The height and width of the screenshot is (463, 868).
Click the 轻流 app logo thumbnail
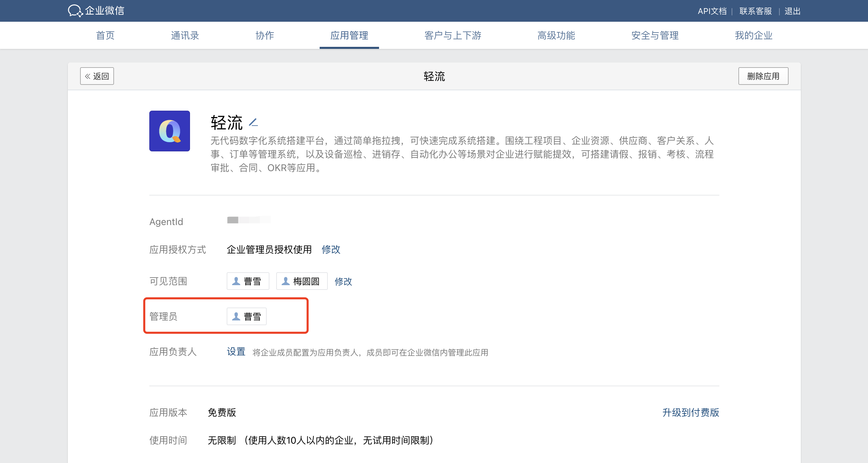click(x=170, y=131)
